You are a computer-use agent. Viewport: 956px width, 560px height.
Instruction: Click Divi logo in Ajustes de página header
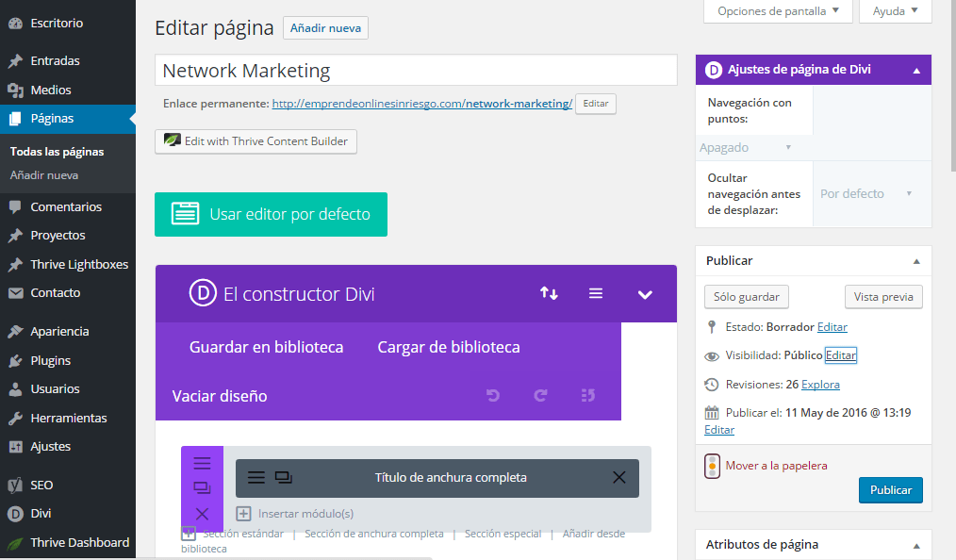coord(714,70)
